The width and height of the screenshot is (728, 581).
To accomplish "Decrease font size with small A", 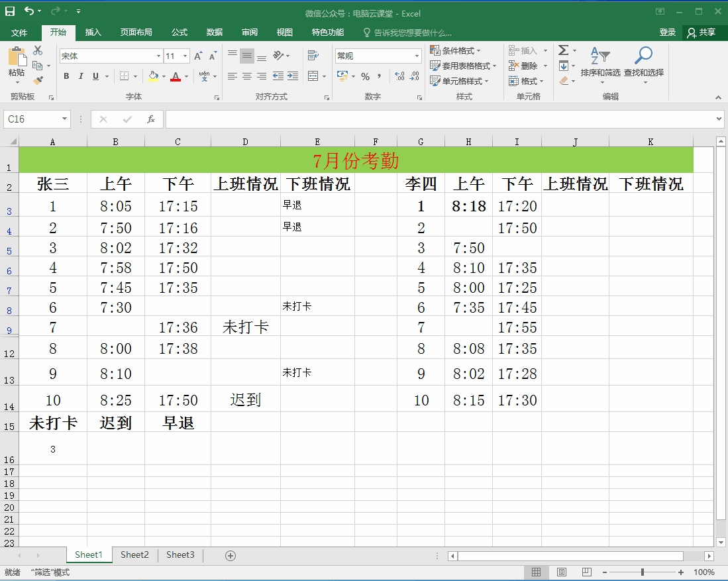I will tap(213, 56).
